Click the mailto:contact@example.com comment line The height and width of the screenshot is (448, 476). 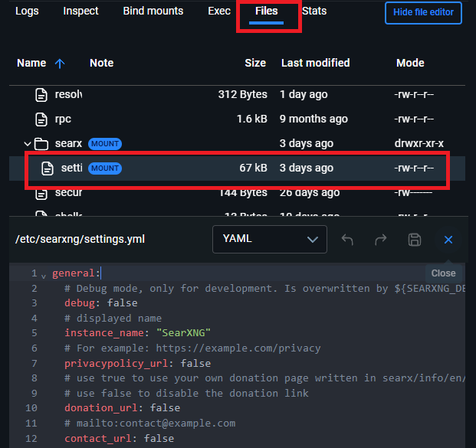click(149, 423)
